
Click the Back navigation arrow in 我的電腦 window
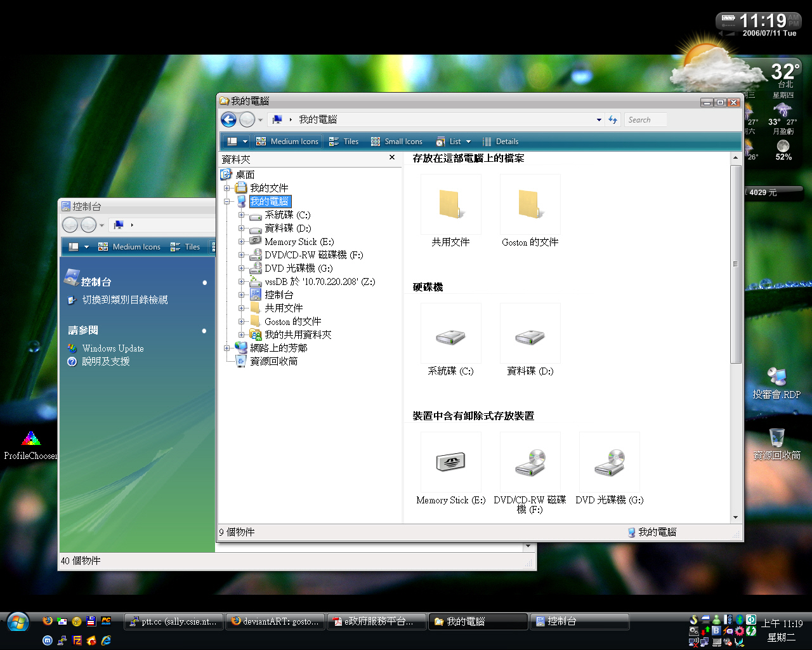pyautogui.click(x=228, y=119)
